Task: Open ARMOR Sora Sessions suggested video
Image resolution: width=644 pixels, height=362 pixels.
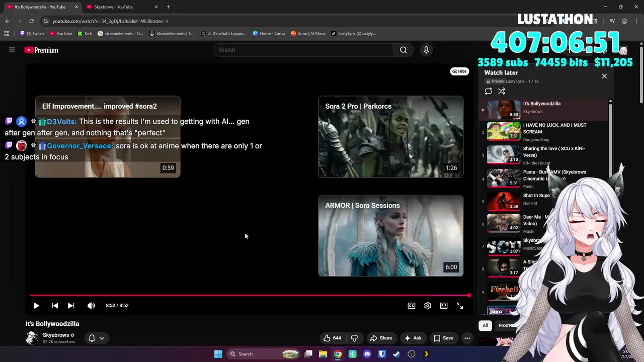Action: point(391,236)
